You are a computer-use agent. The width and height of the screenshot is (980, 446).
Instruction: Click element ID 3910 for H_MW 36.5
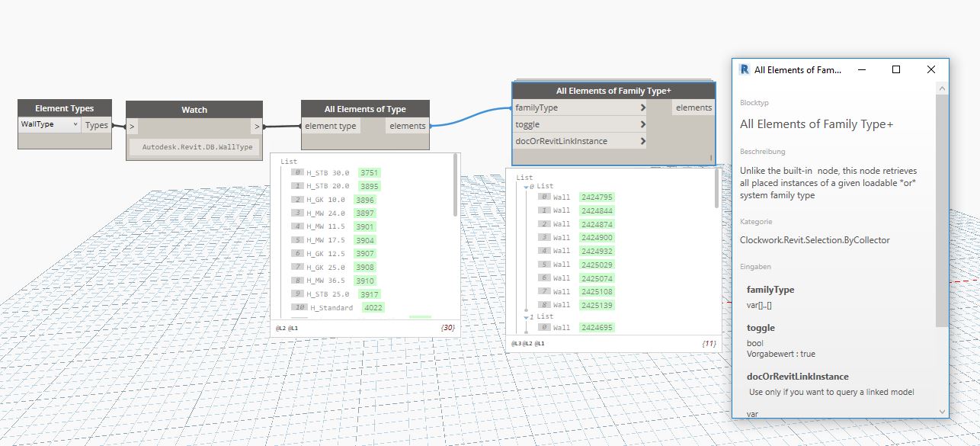pos(364,281)
